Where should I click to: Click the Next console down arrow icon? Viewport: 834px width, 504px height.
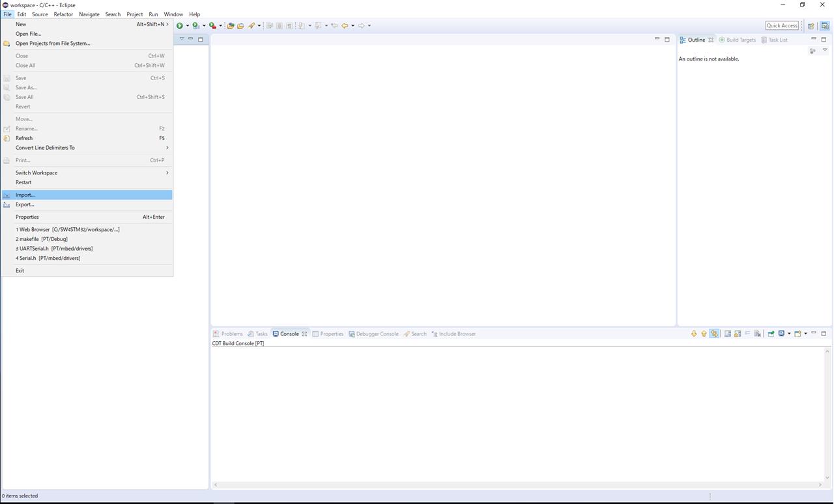click(x=694, y=333)
